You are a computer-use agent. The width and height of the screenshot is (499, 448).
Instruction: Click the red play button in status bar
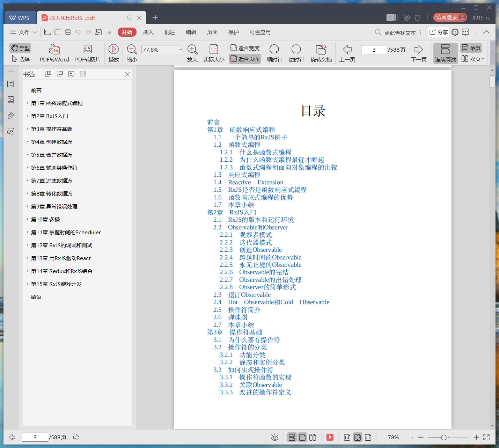point(330,437)
